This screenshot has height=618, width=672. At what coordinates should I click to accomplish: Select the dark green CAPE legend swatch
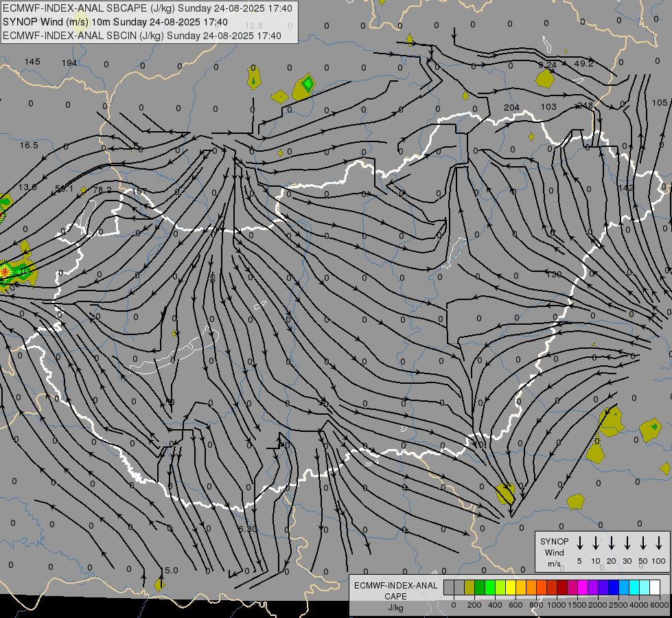480,587
